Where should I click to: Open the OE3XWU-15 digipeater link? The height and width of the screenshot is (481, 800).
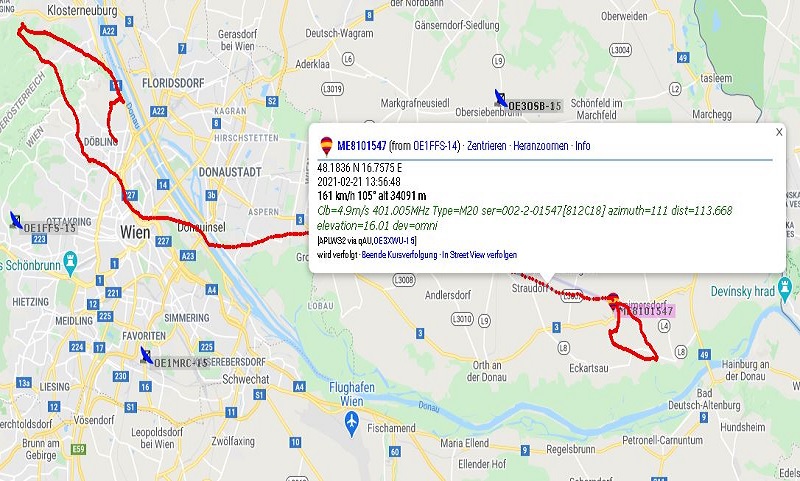point(394,240)
